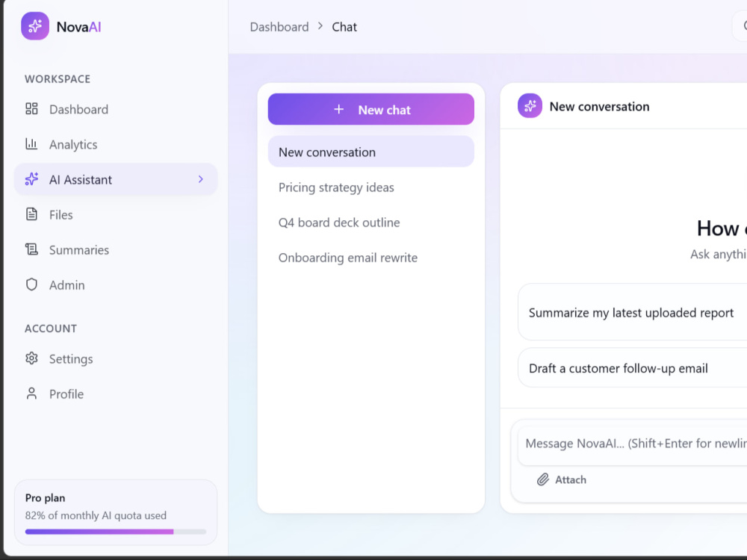Click the plus icon in New chat button

[338, 110]
